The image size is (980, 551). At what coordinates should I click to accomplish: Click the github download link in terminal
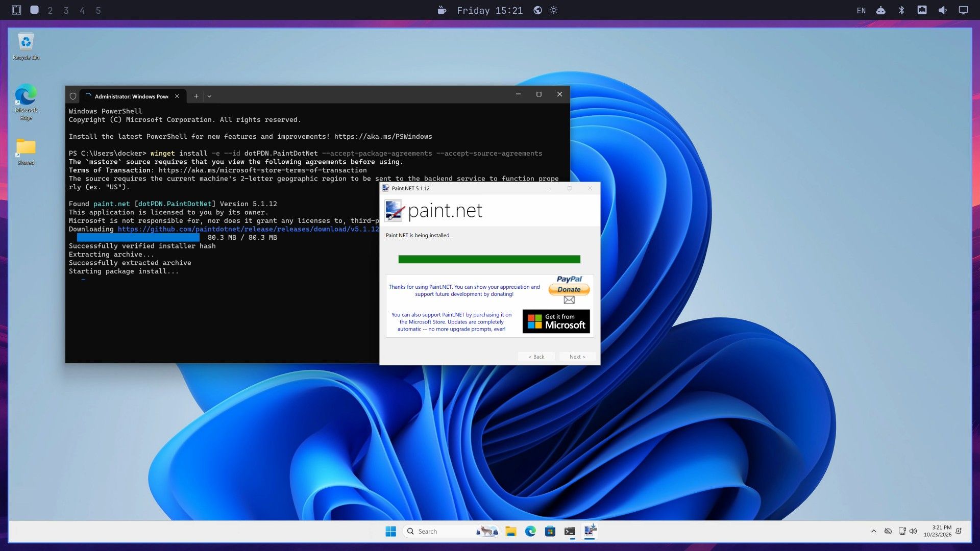click(x=249, y=229)
